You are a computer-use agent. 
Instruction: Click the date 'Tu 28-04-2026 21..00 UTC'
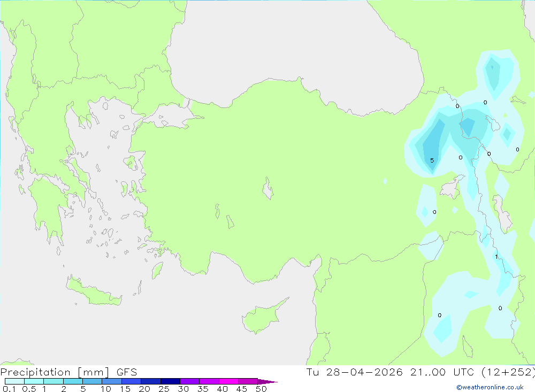(390, 372)
